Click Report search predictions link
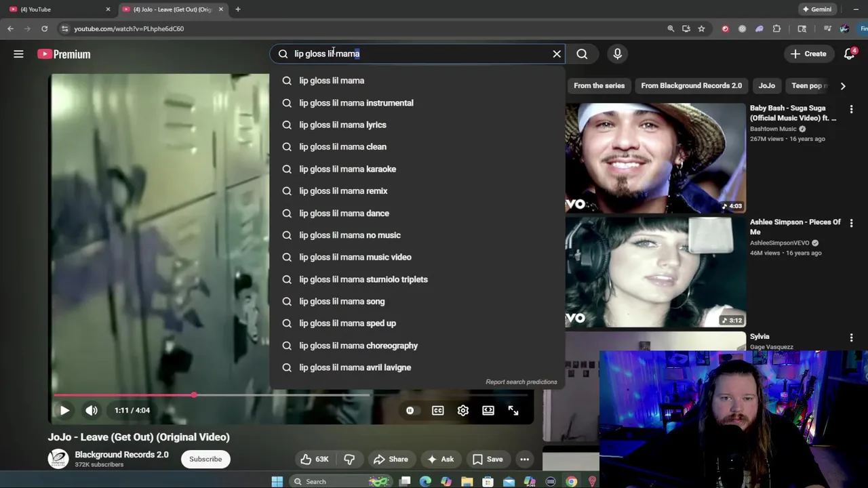 [x=521, y=382]
